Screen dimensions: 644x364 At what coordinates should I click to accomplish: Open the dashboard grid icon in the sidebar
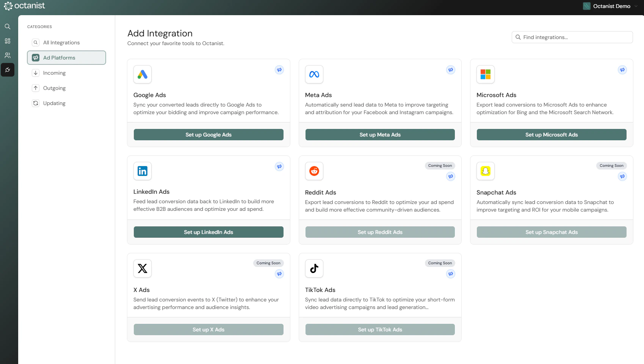pyautogui.click(x=8, y=41)
